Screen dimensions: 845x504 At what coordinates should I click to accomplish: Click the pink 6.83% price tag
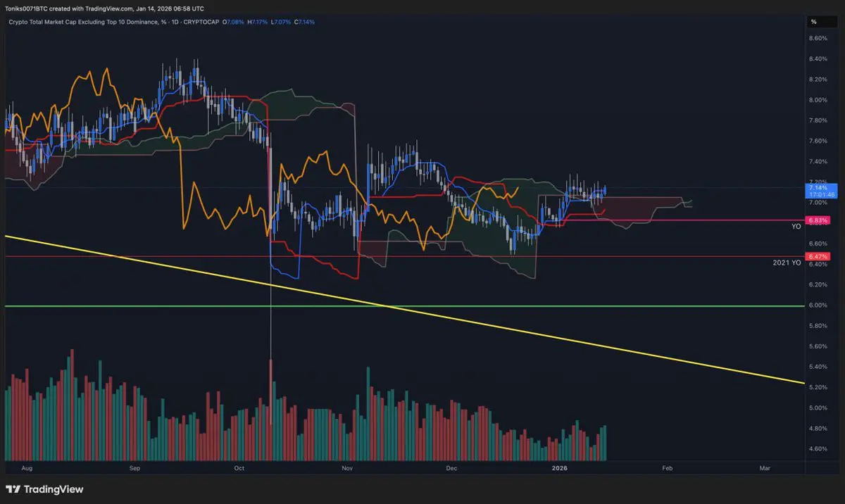819,220
